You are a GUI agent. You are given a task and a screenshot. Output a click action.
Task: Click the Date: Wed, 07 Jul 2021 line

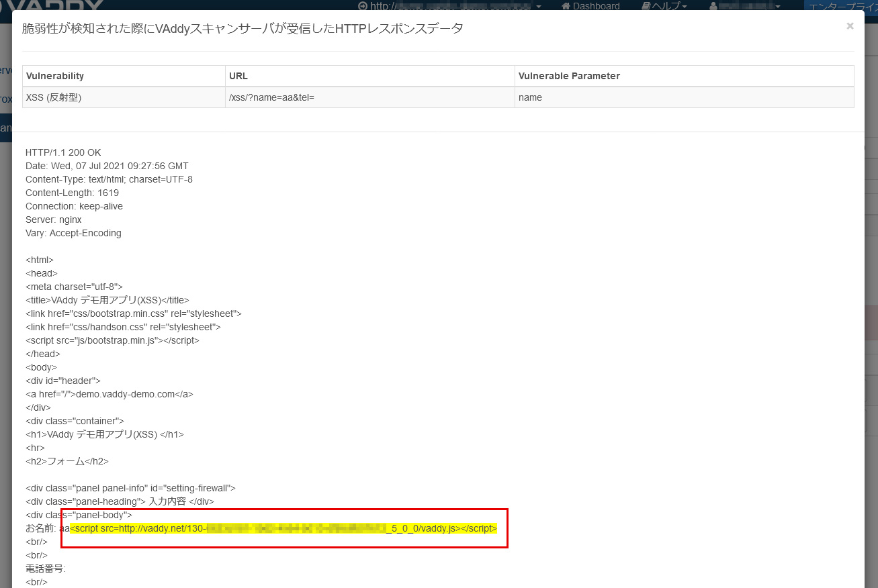pos(107,166)
